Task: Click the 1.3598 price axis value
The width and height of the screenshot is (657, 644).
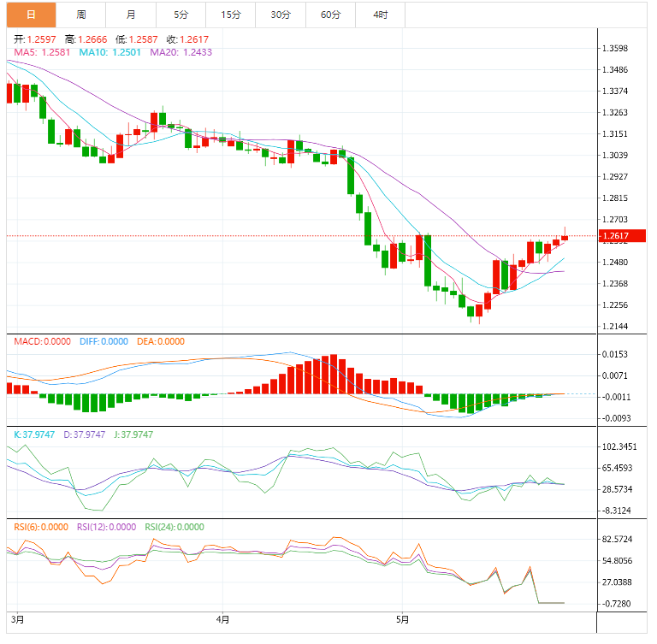Action: (615, 49)
